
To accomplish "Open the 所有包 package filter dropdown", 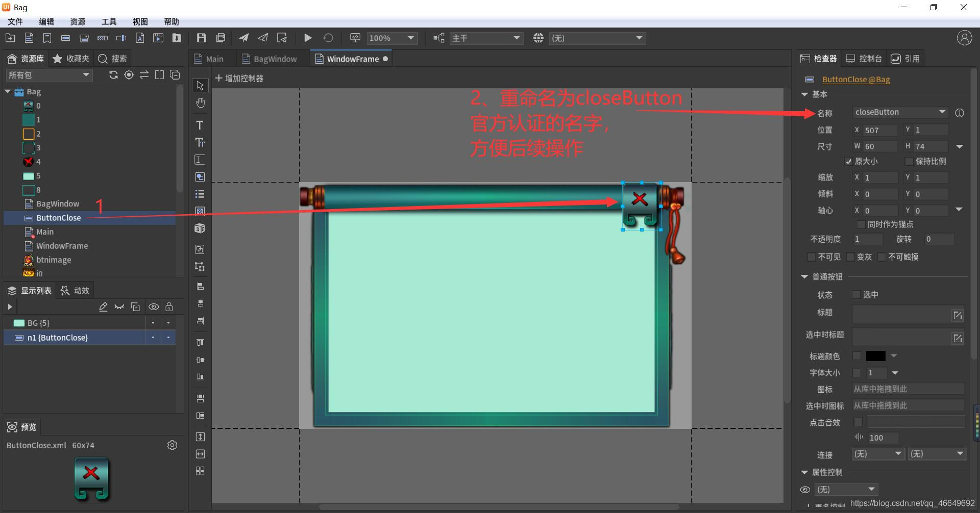I will (x=48, y=75).
